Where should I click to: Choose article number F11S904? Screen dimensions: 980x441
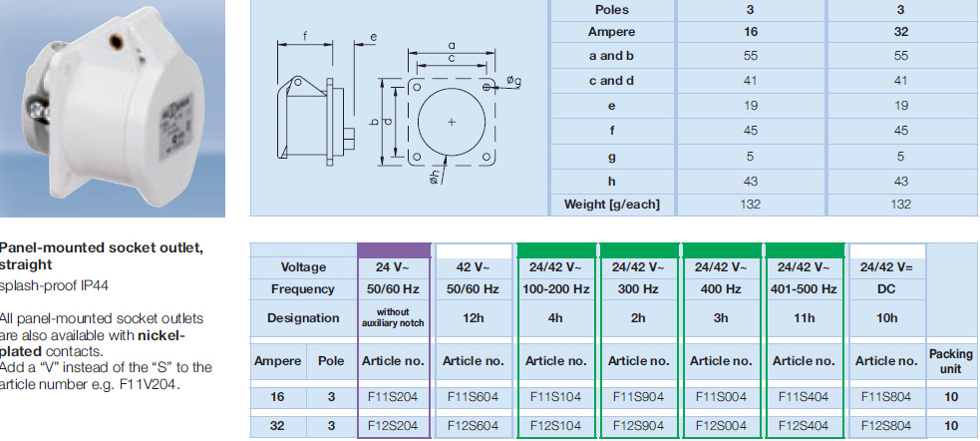pyautogui.click(x=638, y=397)
